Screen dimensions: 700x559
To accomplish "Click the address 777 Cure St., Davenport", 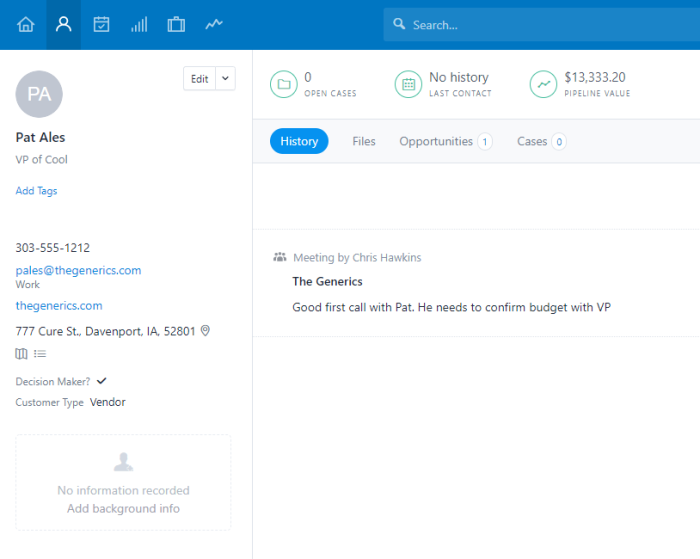I will pos(105,331).
